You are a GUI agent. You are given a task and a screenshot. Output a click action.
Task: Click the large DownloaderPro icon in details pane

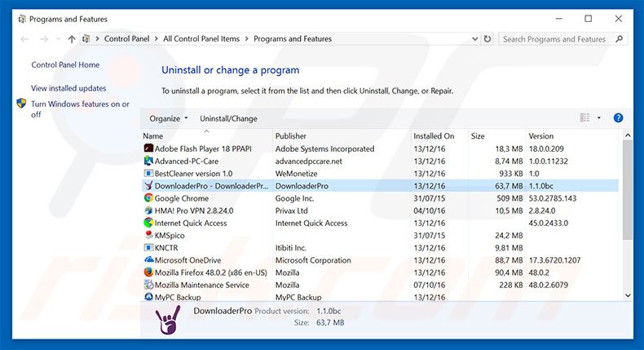point(168,321)
